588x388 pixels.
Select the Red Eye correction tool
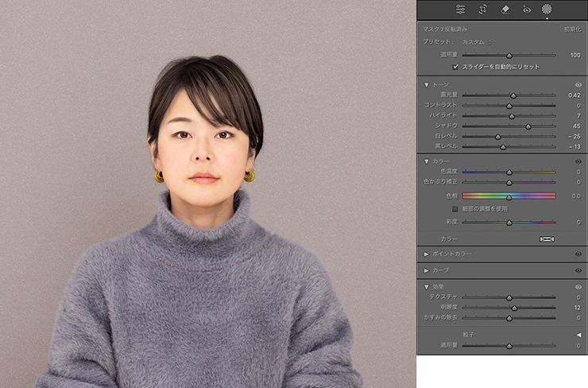[x=526, y=10]
